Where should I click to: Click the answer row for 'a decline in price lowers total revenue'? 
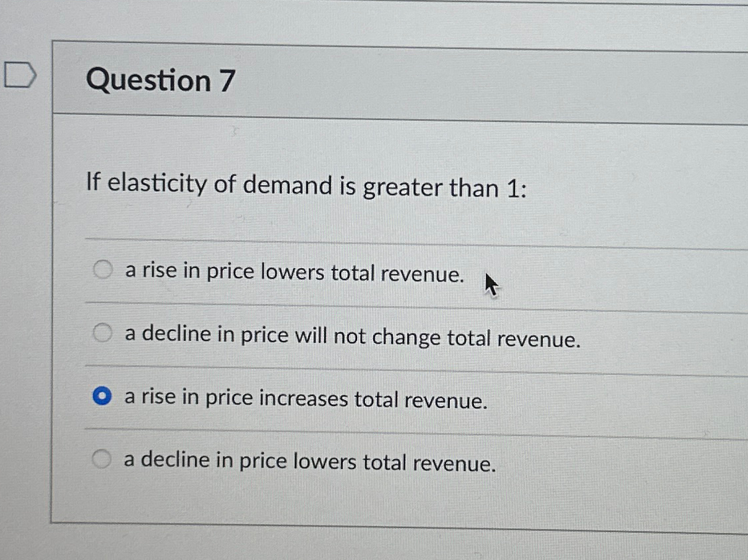(309, 460)
